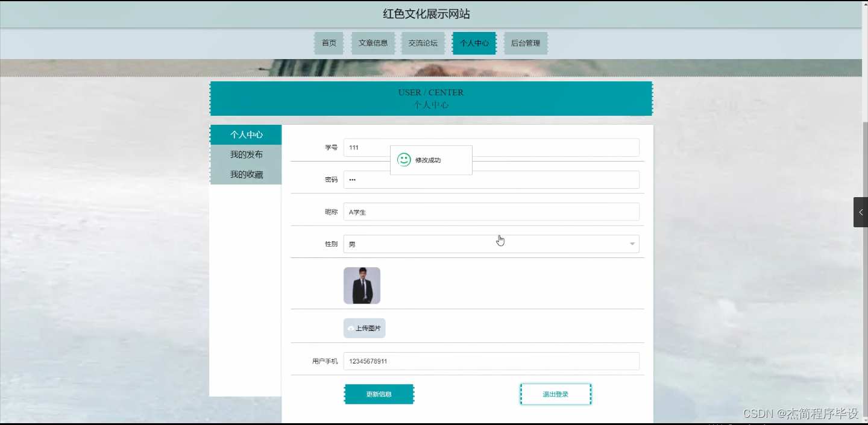The image size is (868, 425).
Task: Click the 上传图片 upload button
Action: click(364, 328)
